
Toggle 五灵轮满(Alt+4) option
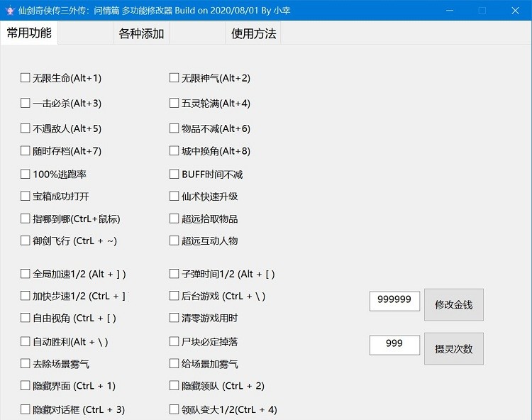point(174,103)
